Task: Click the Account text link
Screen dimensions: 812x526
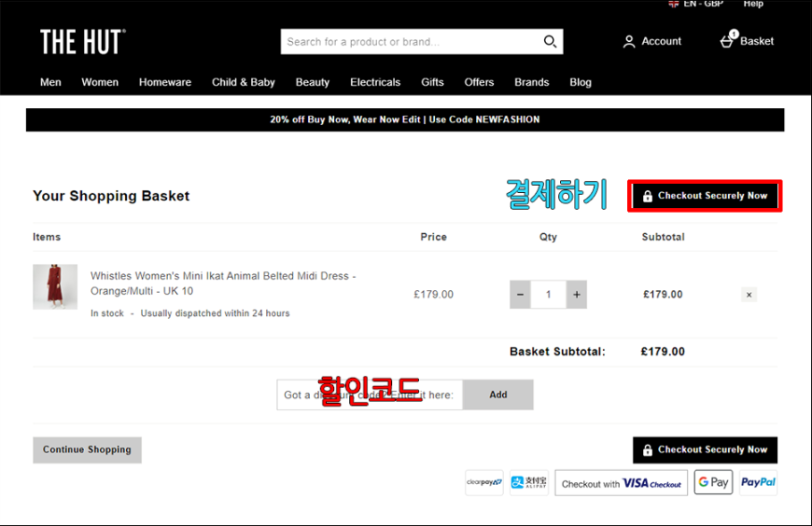Action: [662, 41]
